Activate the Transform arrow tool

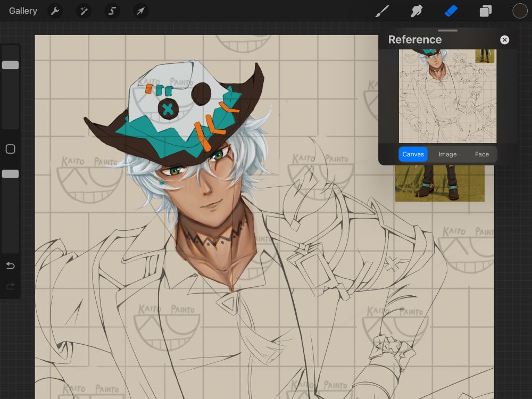pyautogui.click(x=140, y=11)
